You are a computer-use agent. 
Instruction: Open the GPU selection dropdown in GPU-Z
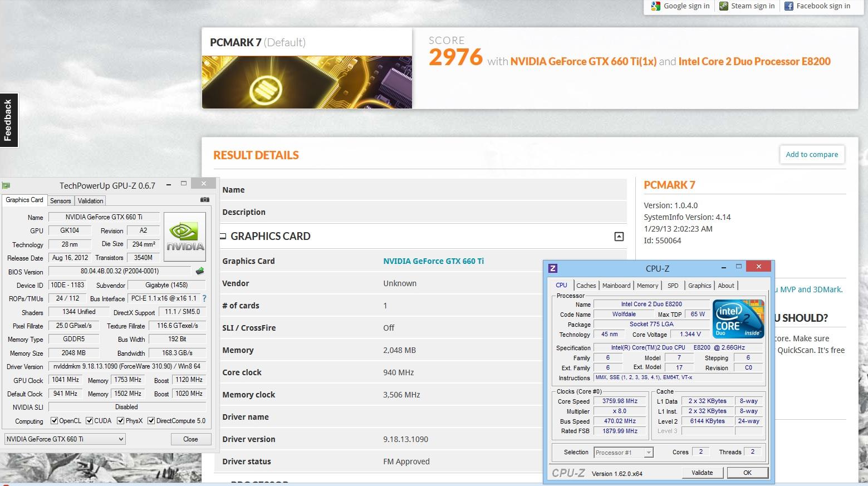tap(65, 439)
